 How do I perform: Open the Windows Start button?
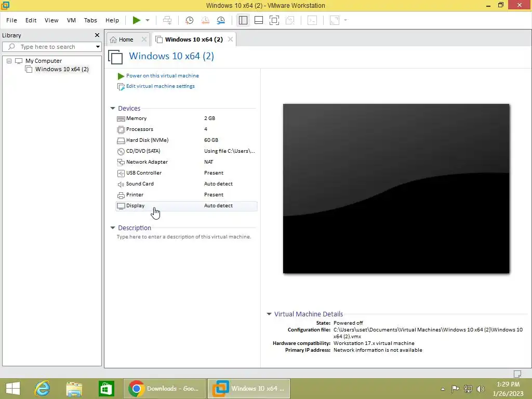tap(13, 389)
